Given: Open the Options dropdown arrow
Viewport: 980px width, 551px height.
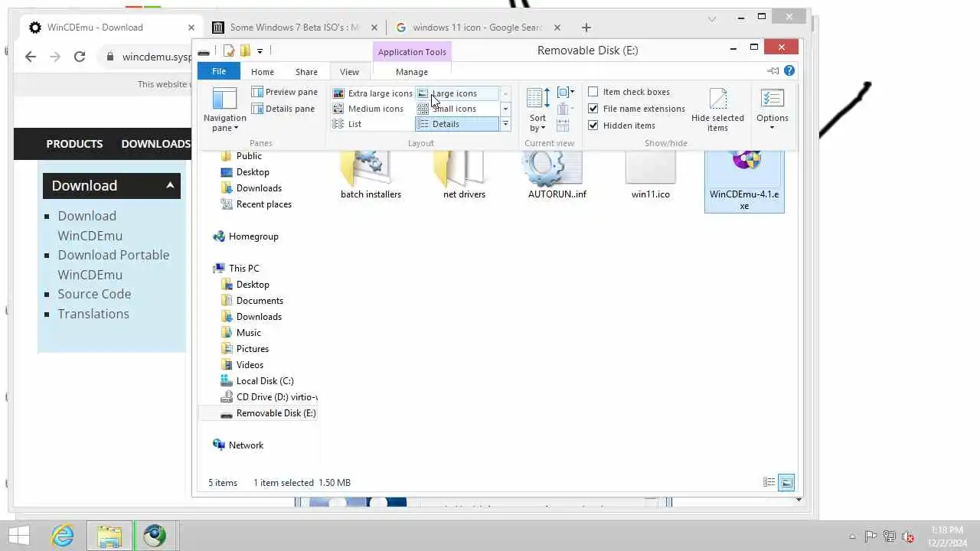Looking at the screenshot, I should pyautogui.click(x=772, y=128).
